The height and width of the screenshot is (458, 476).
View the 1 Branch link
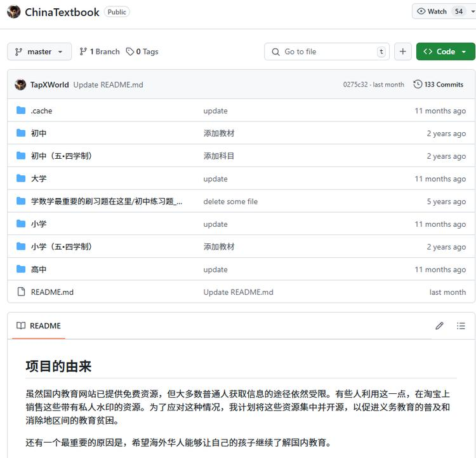pos(100,51)
